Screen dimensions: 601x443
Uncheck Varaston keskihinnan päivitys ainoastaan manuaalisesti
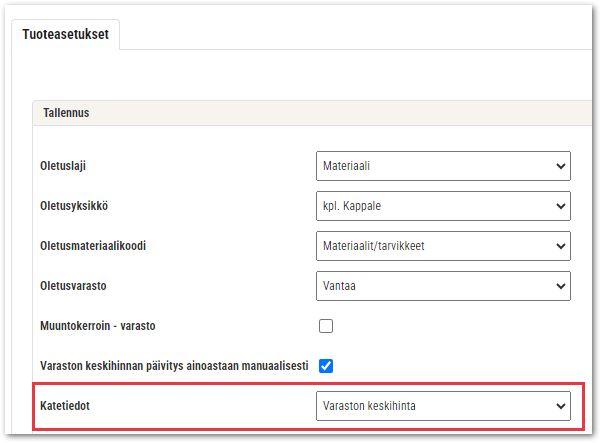click(x=326, y=366)
